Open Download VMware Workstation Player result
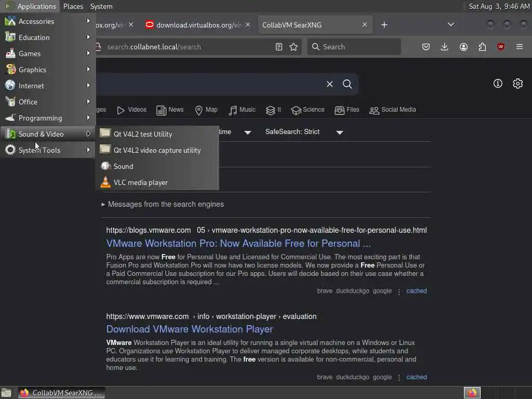This screenshot has width=532, height=399. tap(189, 329)
